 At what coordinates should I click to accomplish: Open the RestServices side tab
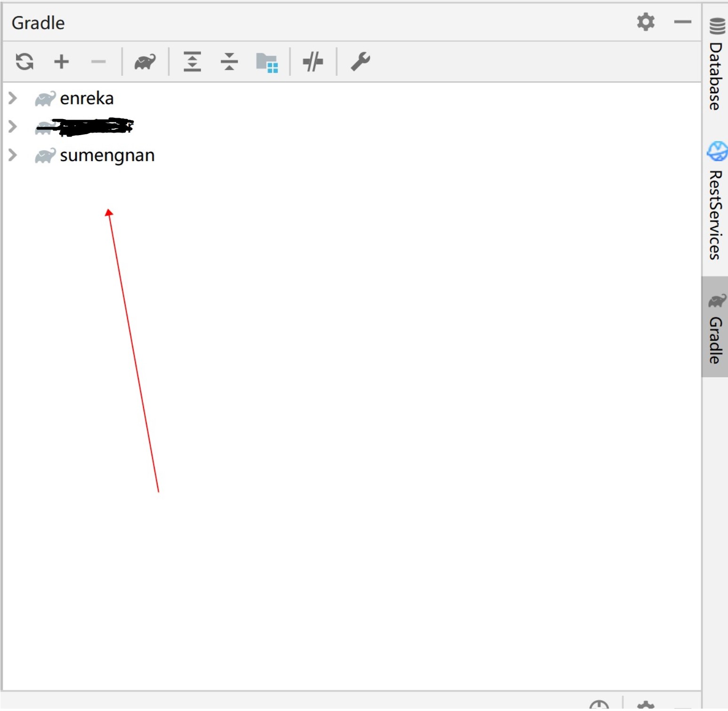click(x=716, y=201)
